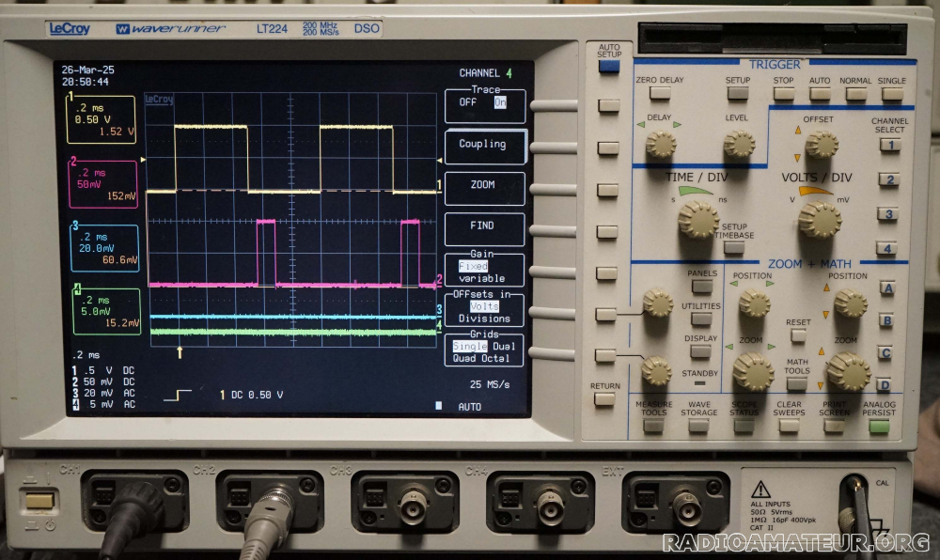The width and height of the screenshot is (940, 560).
Task: Open UTILITIES via its panel button
Action: [701, 319]
